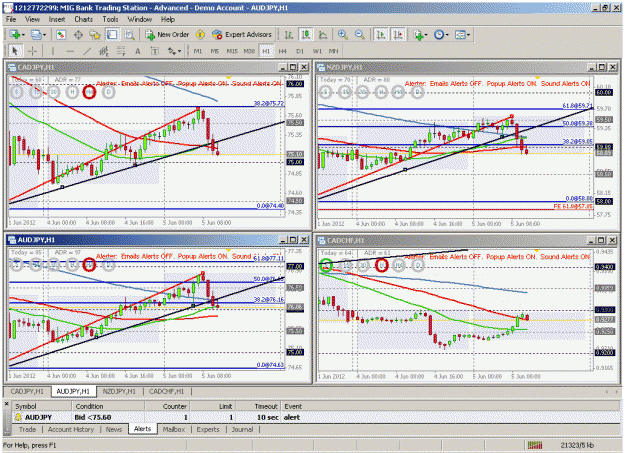Click the Periods clock icon
Viewport: 625px width, 453px height.
(x=439, y=35)
